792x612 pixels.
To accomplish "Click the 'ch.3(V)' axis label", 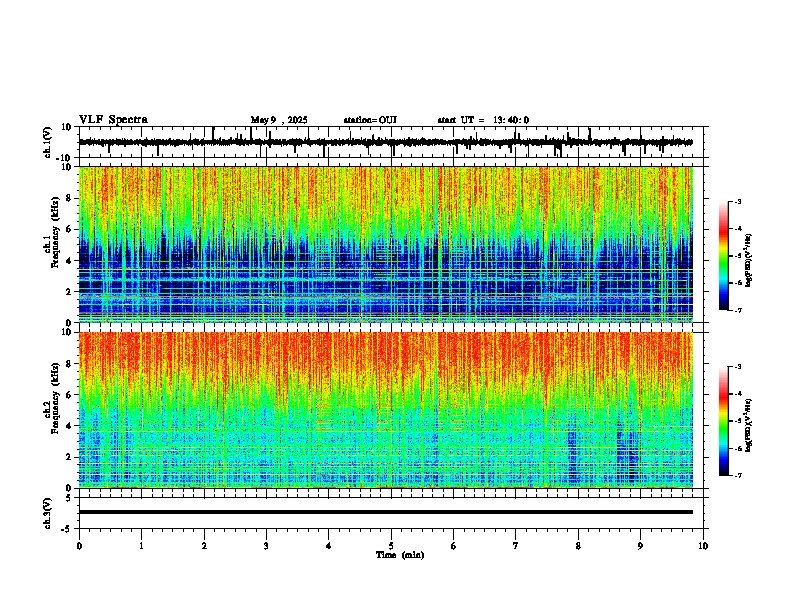I will (x=48, y=513).
